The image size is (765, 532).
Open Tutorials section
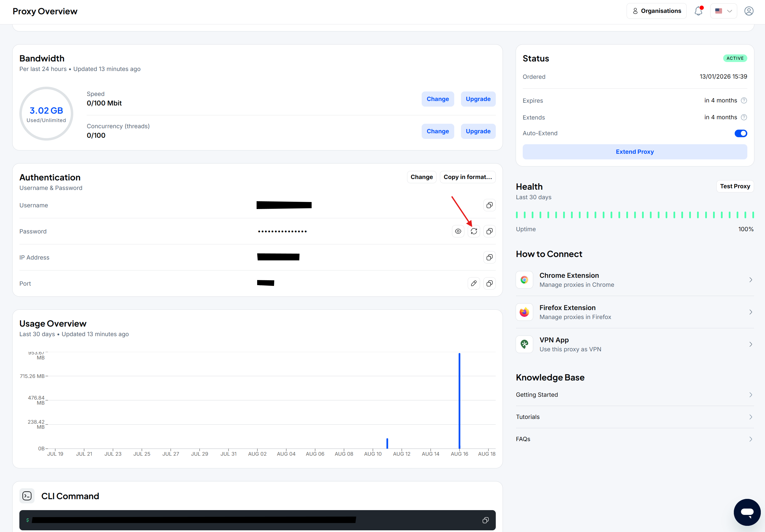point(635,417)
